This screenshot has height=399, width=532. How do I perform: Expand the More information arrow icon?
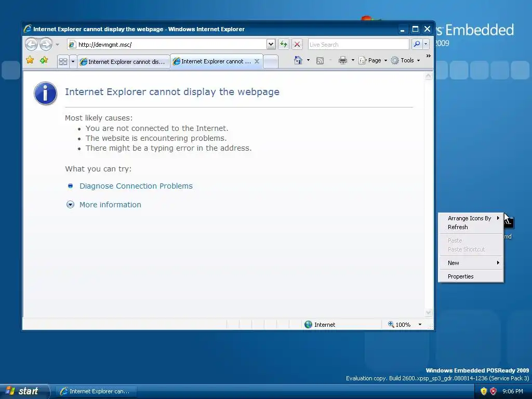coord(70,205)
